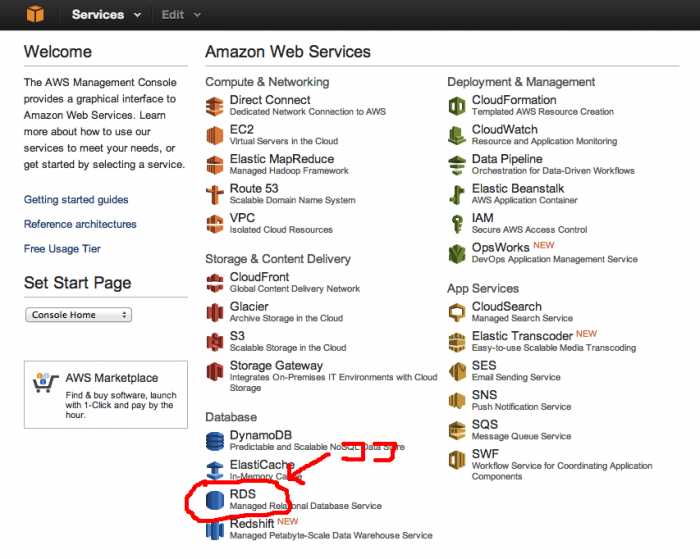This screenshot has height=559, width=700.
Task: Open the Redshift service link
Action: pos(252,524)
